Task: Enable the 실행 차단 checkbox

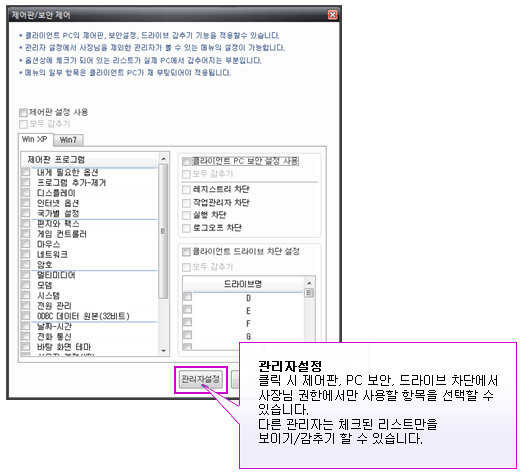Action: point(186,215)
